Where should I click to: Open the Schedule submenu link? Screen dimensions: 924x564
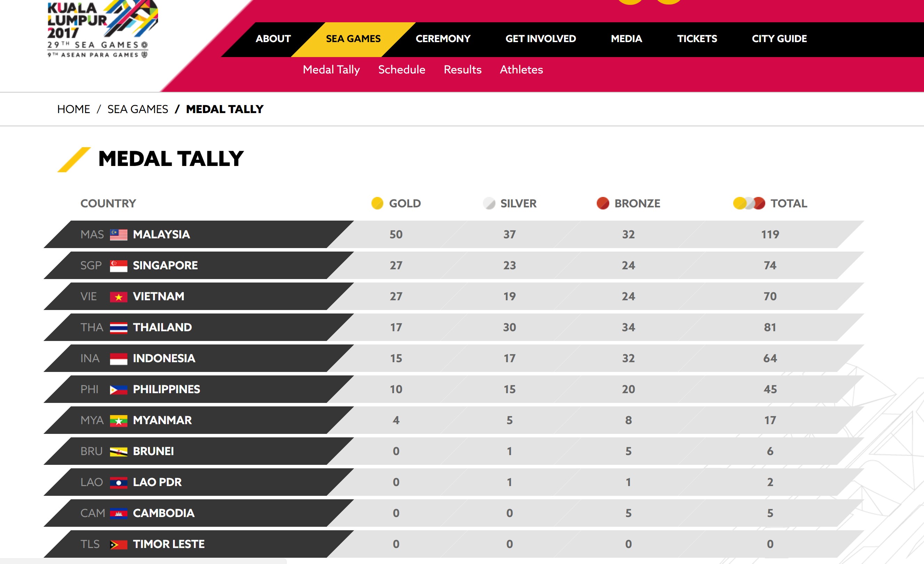coord(401,70)
